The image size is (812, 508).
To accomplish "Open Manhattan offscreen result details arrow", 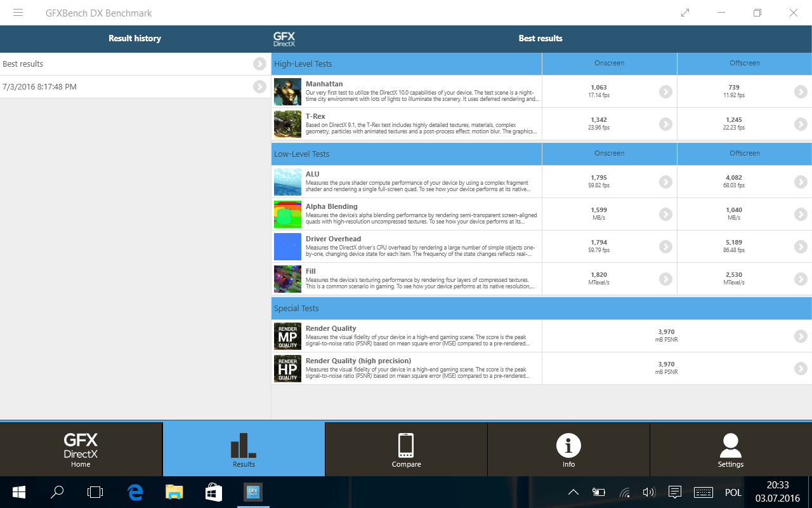I will point(801,91).
